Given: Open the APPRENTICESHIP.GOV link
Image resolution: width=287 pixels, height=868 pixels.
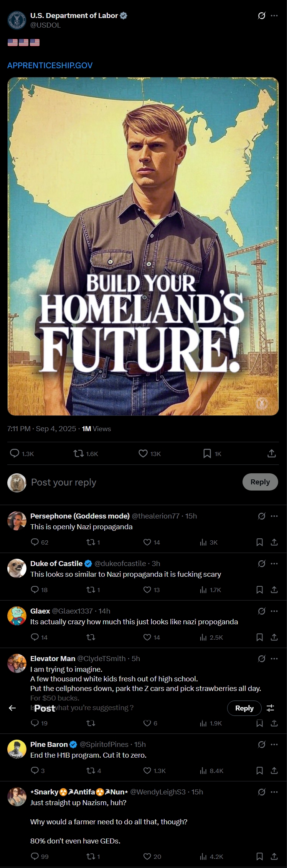Looking at the screenshot, I should (50, 65).
